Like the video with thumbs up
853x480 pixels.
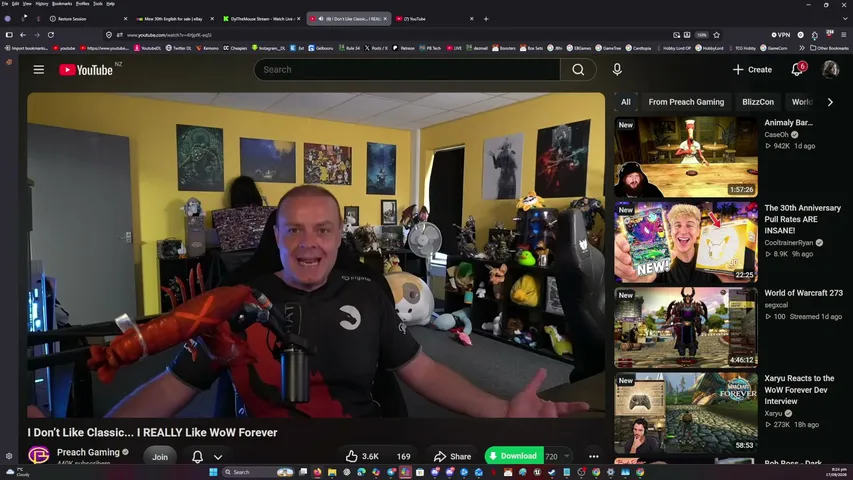coord(362,456)
